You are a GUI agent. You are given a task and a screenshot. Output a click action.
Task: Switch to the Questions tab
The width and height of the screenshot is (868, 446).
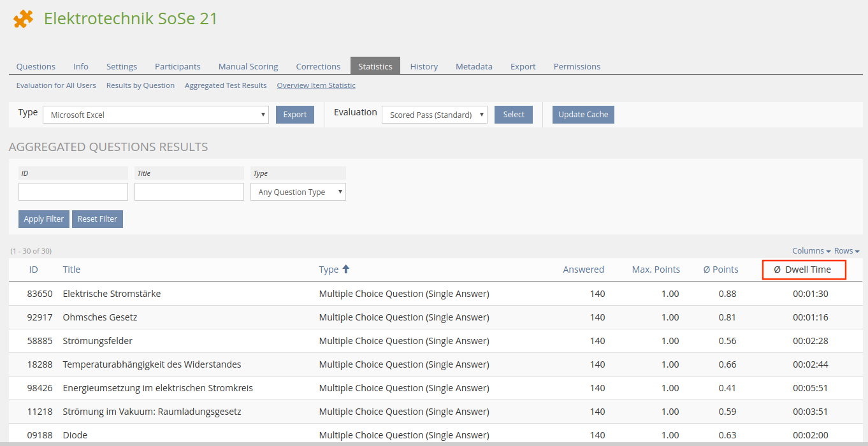[36, 66]
